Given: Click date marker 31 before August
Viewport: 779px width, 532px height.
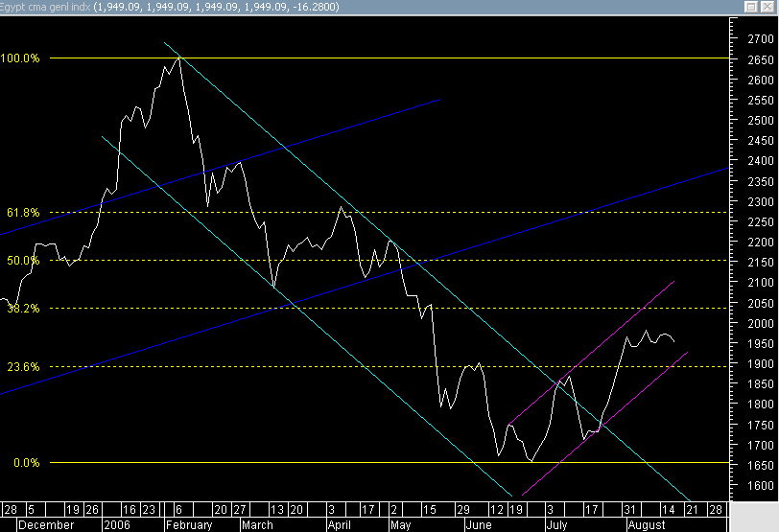Looking at the screenshot, I should click(x=629, y=510).
